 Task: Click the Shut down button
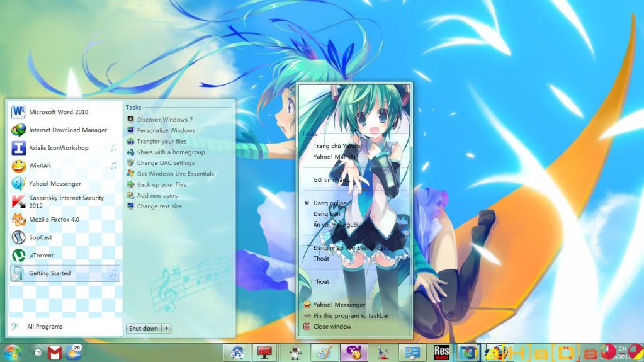coord(144,328)
